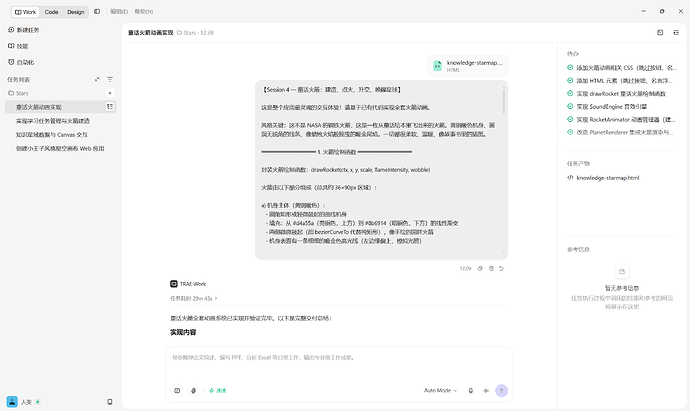Open the task 知识星域数据与 Canvas 交互
Screen dimensions: 690x411
(52, 135)
